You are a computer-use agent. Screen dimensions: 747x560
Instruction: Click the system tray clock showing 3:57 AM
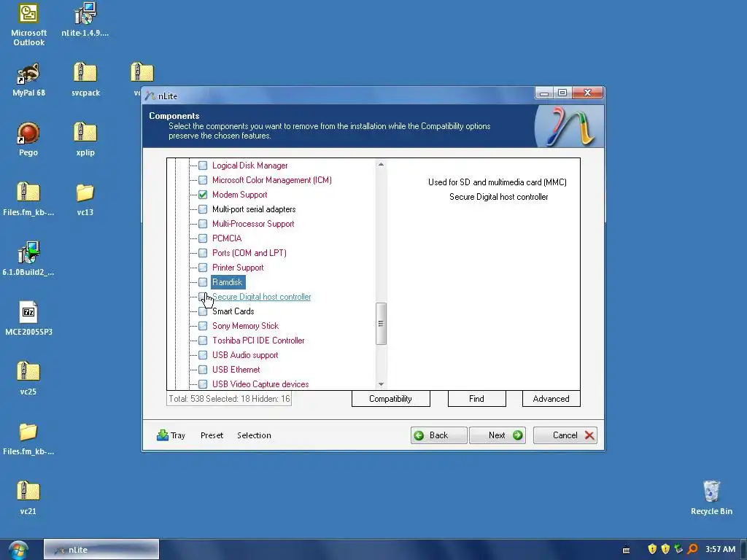click(720, 549)
